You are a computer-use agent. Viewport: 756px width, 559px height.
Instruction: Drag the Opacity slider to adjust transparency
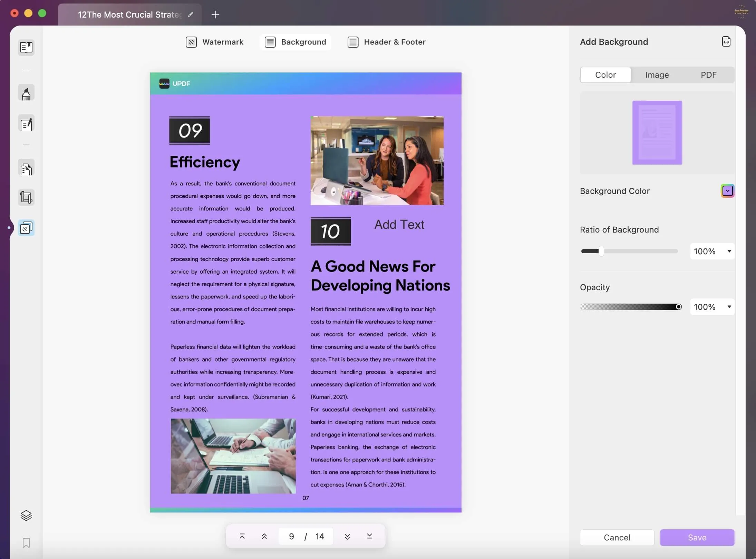tap(678, 306)
